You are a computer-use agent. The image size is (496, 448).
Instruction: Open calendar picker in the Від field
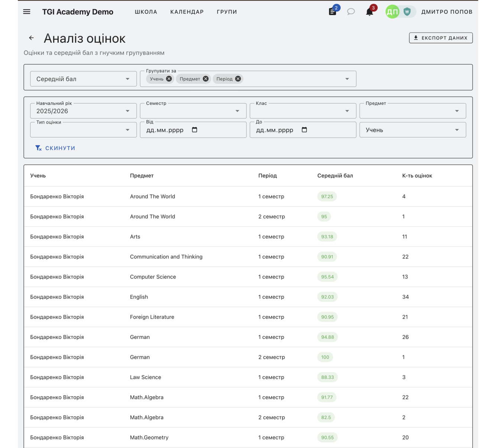pyautogui.click(x=194, y=130)
